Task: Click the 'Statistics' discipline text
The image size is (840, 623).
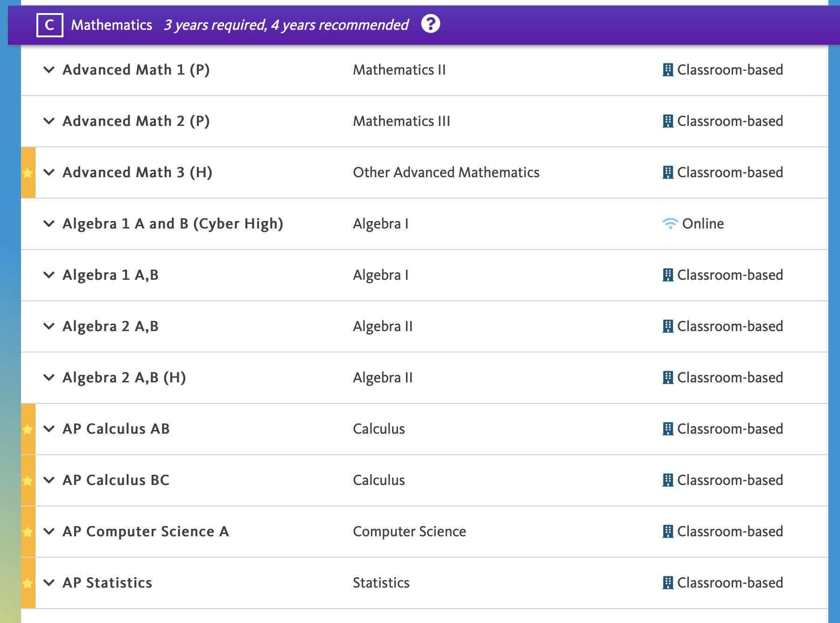Action: pos(381,583)
